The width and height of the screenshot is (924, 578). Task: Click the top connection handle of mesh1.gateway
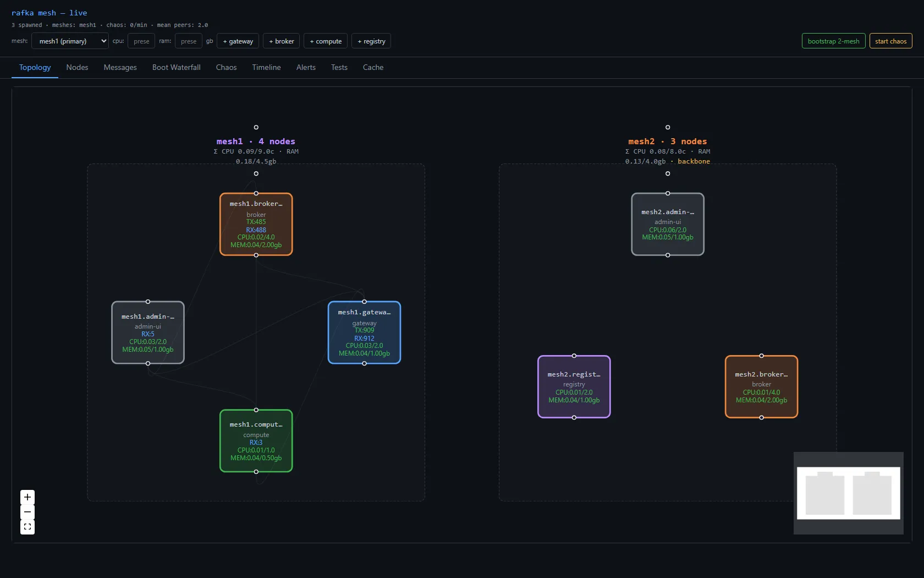pyautogui.click(x=364, y=302)
